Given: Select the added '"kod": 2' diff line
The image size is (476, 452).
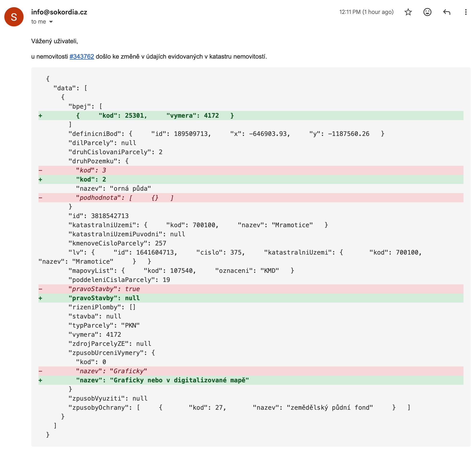Looking at the screenshot, I should (x=91, y=179).
